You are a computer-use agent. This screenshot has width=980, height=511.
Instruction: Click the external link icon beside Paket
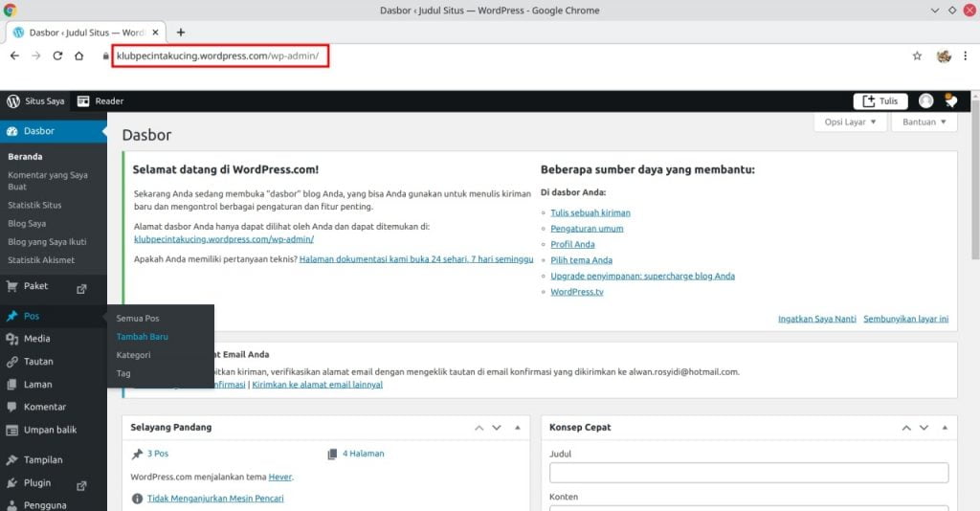(81, 289)
